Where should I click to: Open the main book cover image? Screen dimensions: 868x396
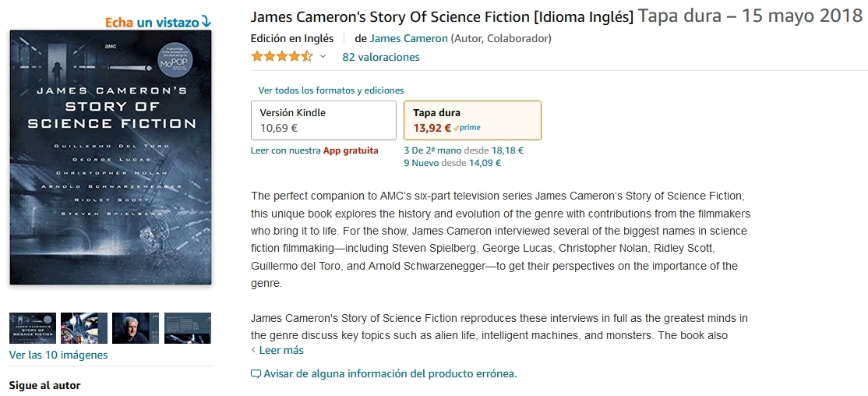pos(111,157)
